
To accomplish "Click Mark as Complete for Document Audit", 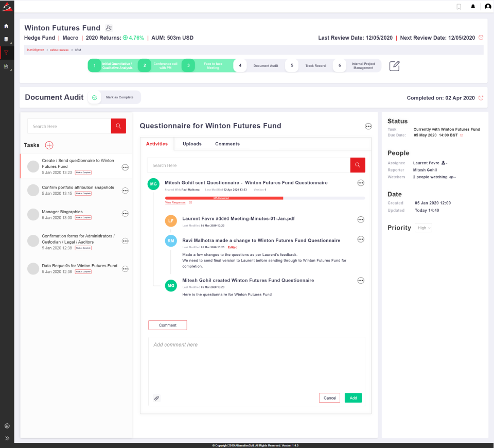I will 120,97.
